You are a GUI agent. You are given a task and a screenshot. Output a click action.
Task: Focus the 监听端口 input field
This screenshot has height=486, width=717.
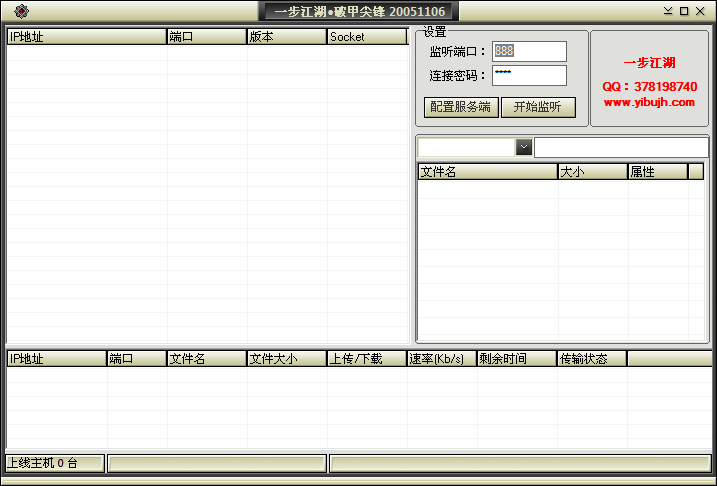pos(529,51)
